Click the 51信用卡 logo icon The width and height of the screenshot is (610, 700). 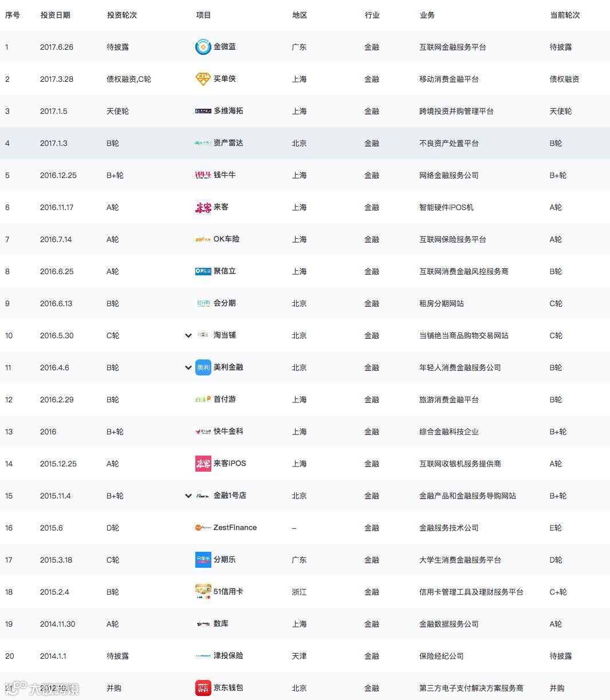coord(203,592)
